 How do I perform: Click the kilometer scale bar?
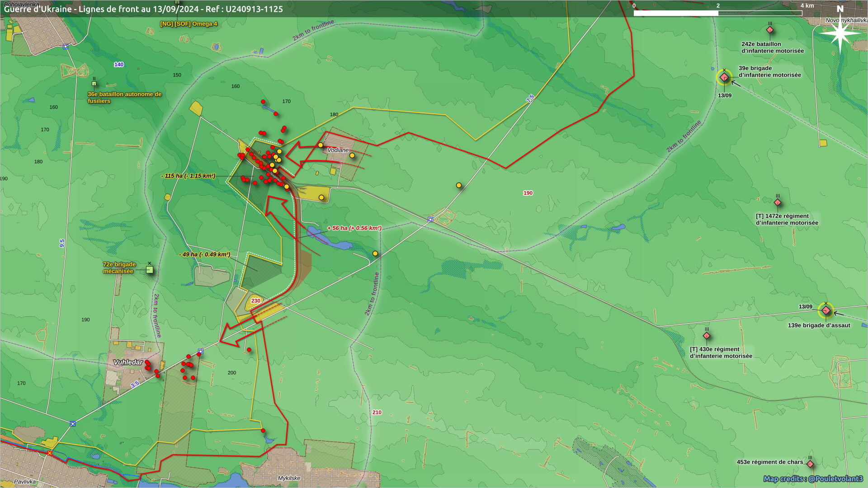pos(717,13)
